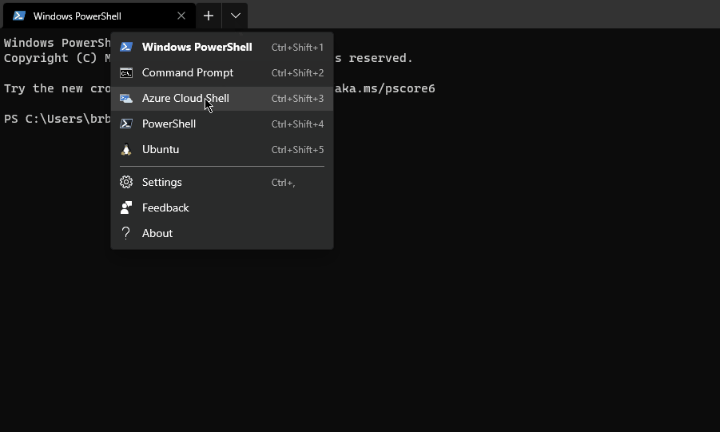Click the Ctrl+Shift+2 shortcut label
The image size is (720, 432).
tap(298, 73)
